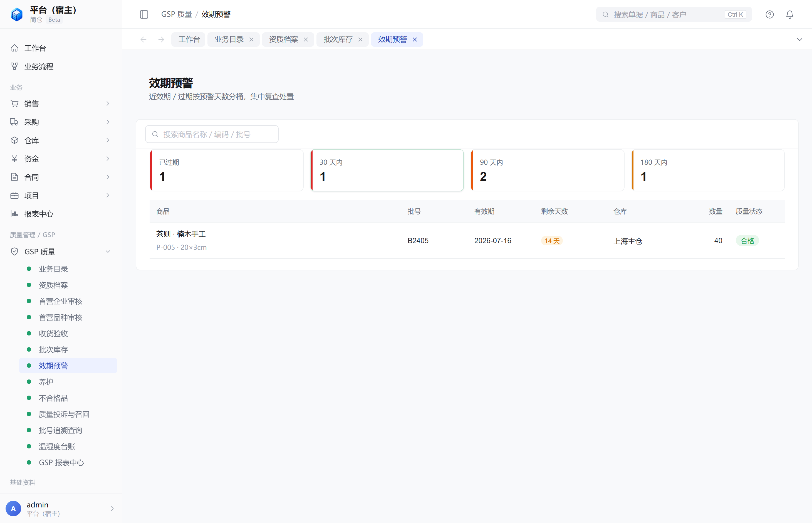Filter by the 180 天内 card
Image resolution: width=812 pixels, height=523 pixels.
pyautogui.click(x=708, y=170)
